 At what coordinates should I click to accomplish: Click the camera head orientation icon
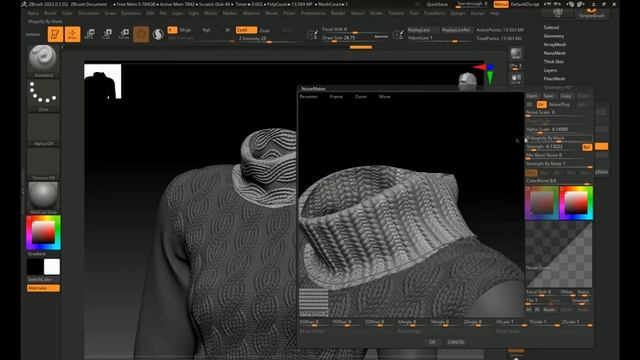click(467, 81)
